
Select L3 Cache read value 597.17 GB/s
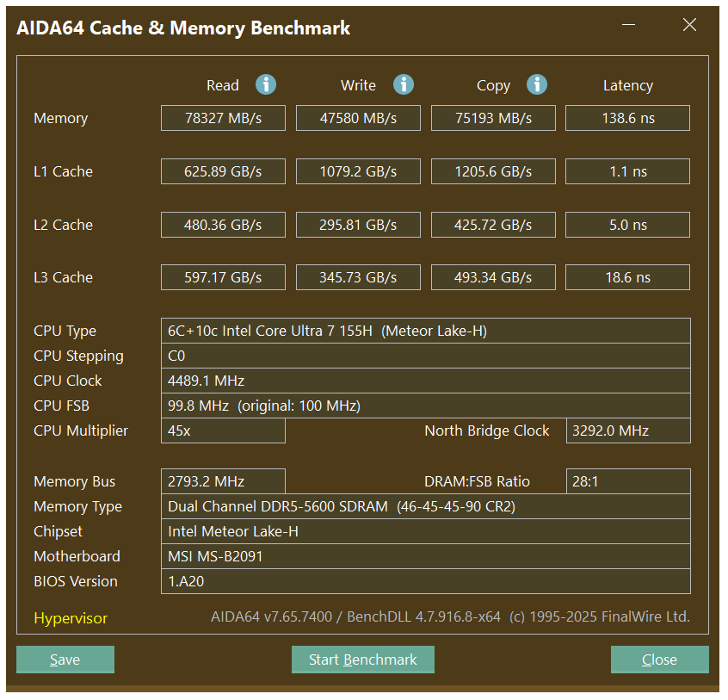click(x=224, y=277)
